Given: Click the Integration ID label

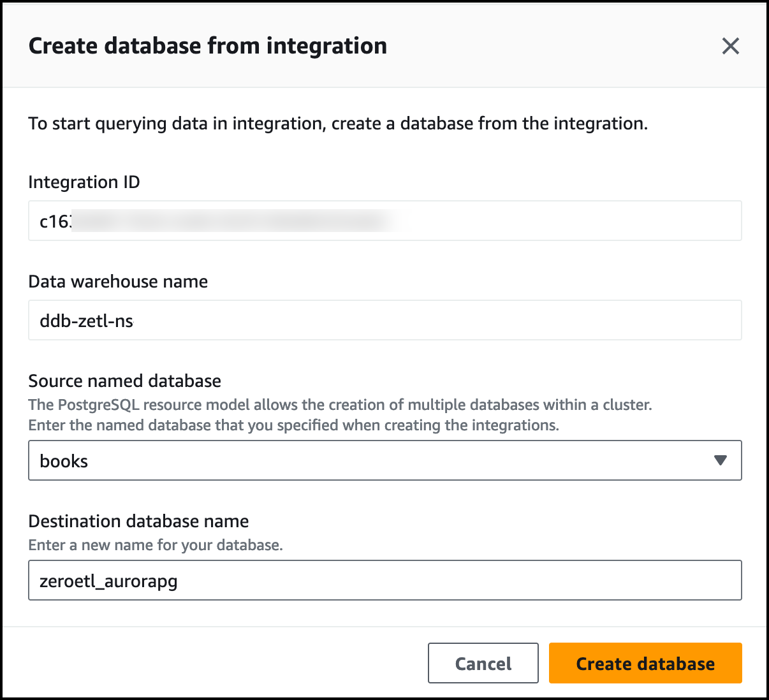Looking at the screenshot, I should tap(84, 182).
